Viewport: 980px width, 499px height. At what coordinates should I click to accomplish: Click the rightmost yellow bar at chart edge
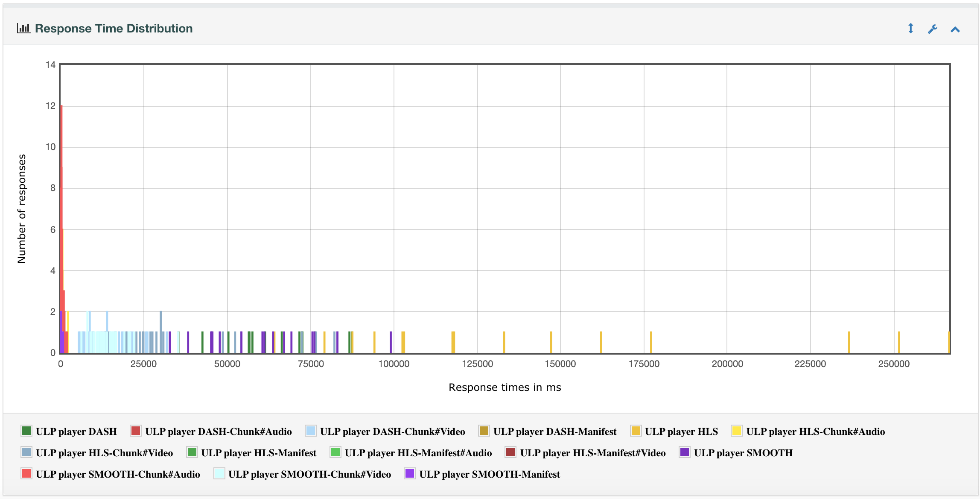(949, 342)
